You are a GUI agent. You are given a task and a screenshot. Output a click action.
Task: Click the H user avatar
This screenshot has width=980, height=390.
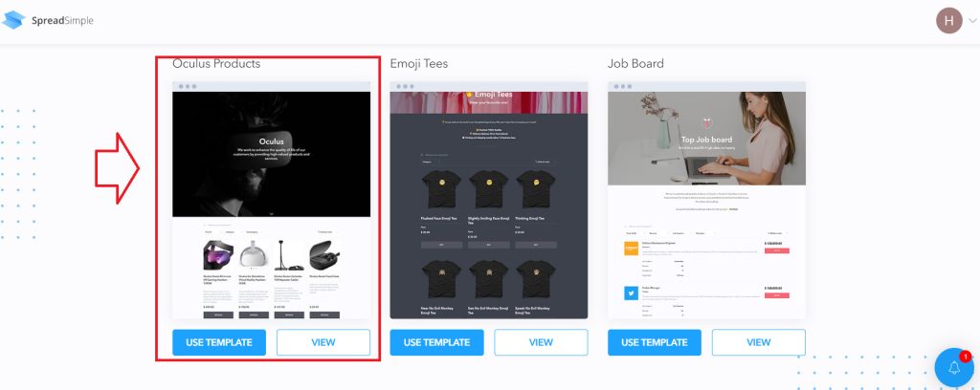tap(948, 21)
